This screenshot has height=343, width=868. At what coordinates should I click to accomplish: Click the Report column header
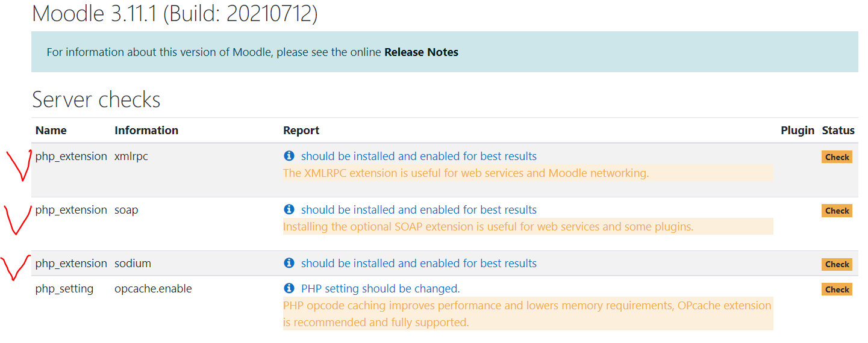(301, 131)
